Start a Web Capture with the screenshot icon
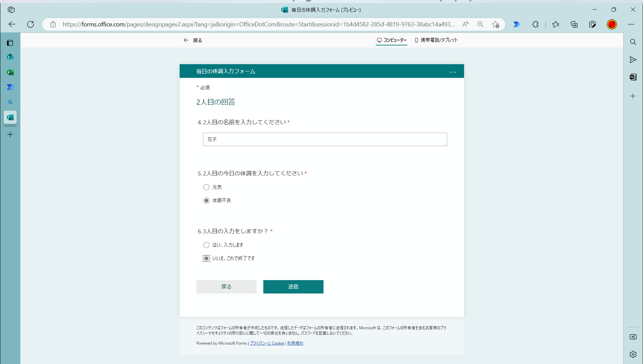Screen dimensions: 643x364 tap(593, 24)
